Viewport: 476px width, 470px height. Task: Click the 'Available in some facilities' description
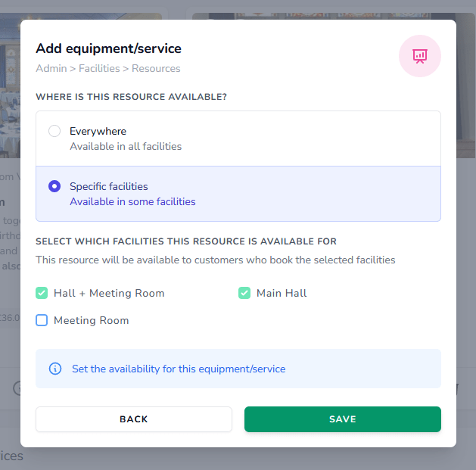pos(132,201)
